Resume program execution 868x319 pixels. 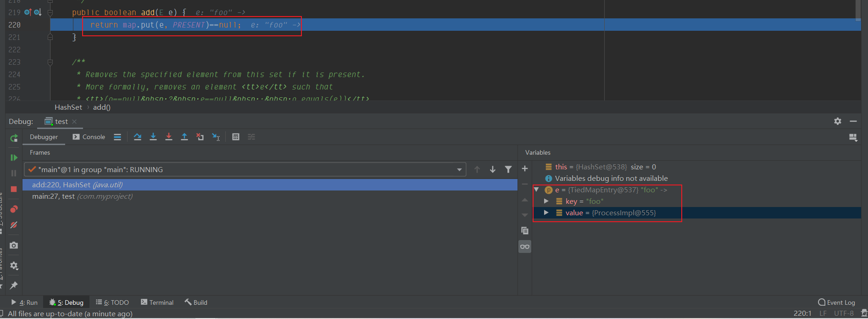(14, 157)
